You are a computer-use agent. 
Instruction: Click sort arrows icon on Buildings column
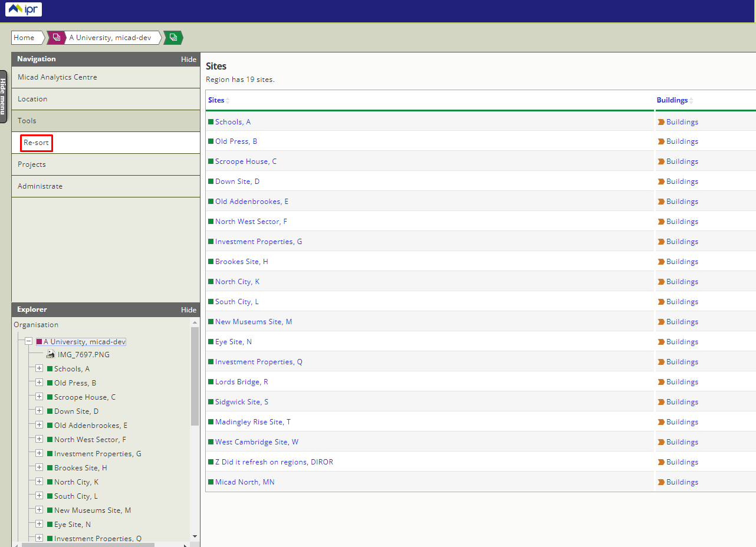pos(691,101)
